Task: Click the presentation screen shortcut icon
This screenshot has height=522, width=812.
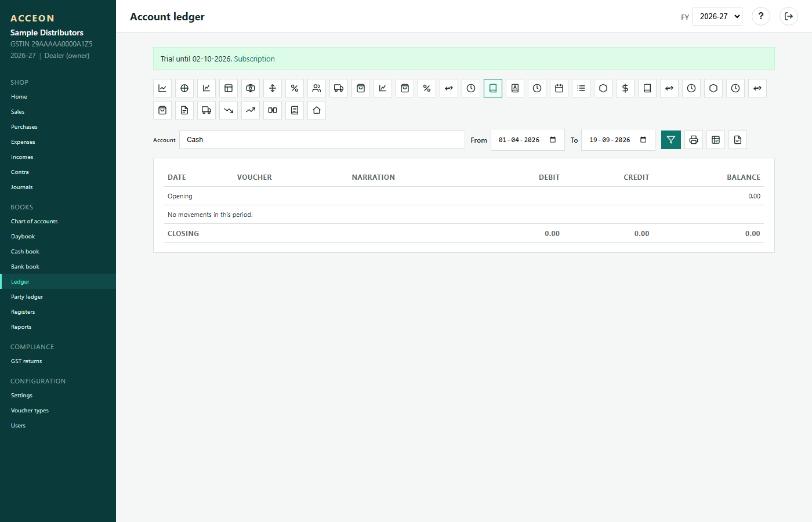Action: coord(251,88)
